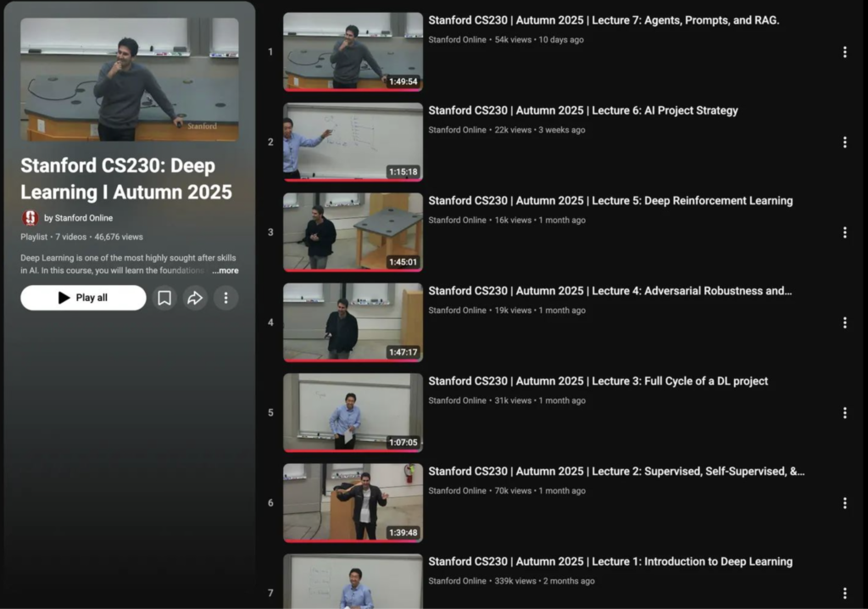Open Lecture 7: Agents, Prompts, and RAG title
The height and width of the screenshot is (609, 868).
pos(604,20)
